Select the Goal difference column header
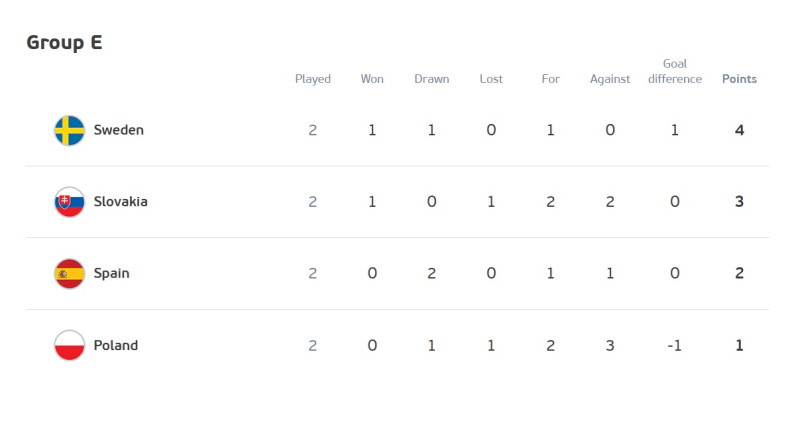 pos(674,71)
